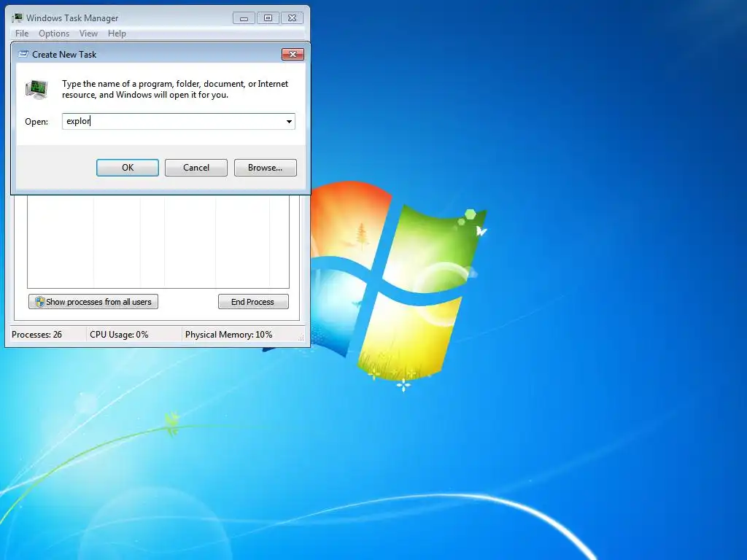Maximize the Windows Task Manager window
This screenshot has width=747, height=560.
268,18
